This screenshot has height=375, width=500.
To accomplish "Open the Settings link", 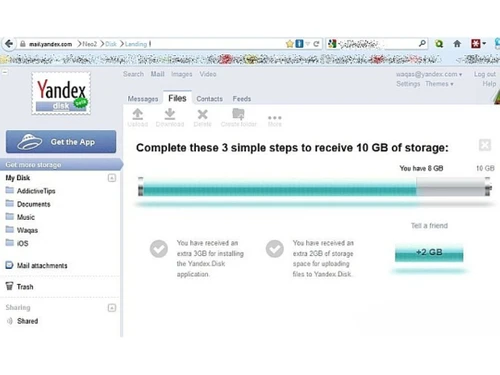I will (x=408, y=84).
